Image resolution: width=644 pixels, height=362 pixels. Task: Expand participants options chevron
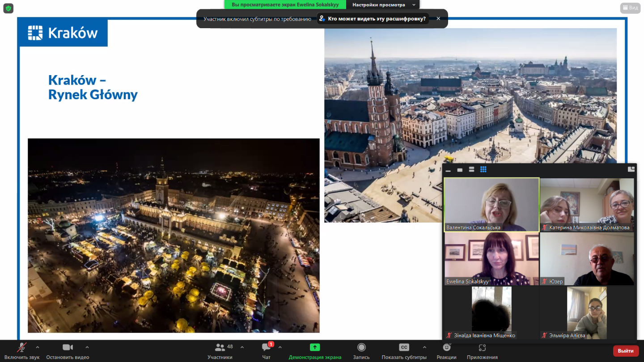[x=242, y=347]
